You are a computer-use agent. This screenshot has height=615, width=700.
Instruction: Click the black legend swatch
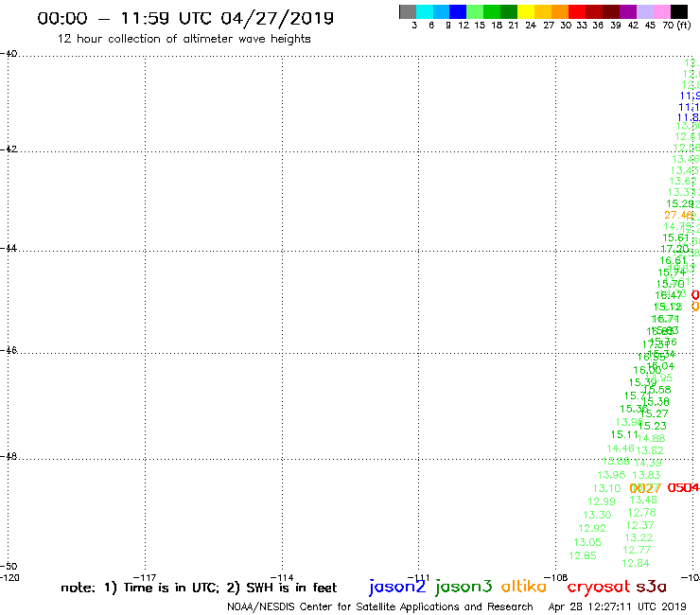coord(678,11)
